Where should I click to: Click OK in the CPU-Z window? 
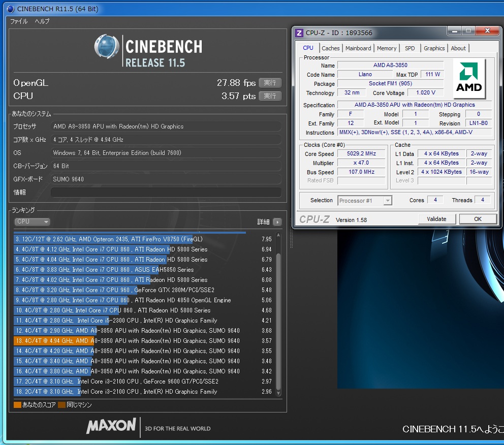(478, 219)
